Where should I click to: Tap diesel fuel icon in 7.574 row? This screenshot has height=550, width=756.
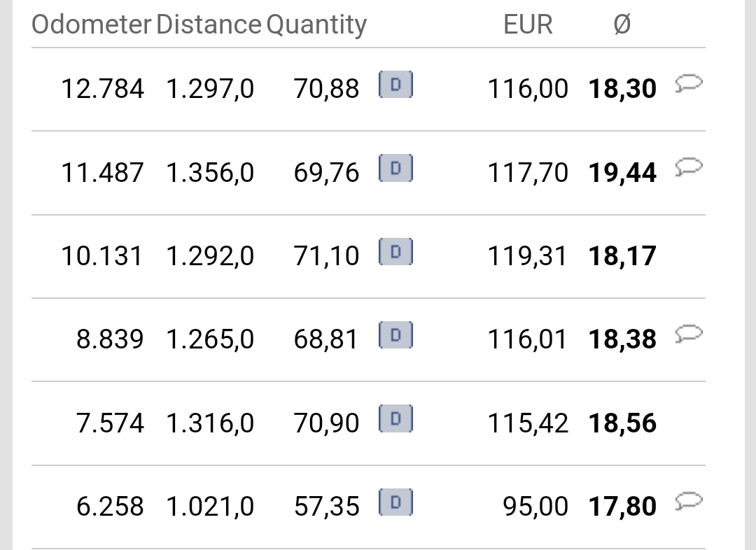point(395,418)
